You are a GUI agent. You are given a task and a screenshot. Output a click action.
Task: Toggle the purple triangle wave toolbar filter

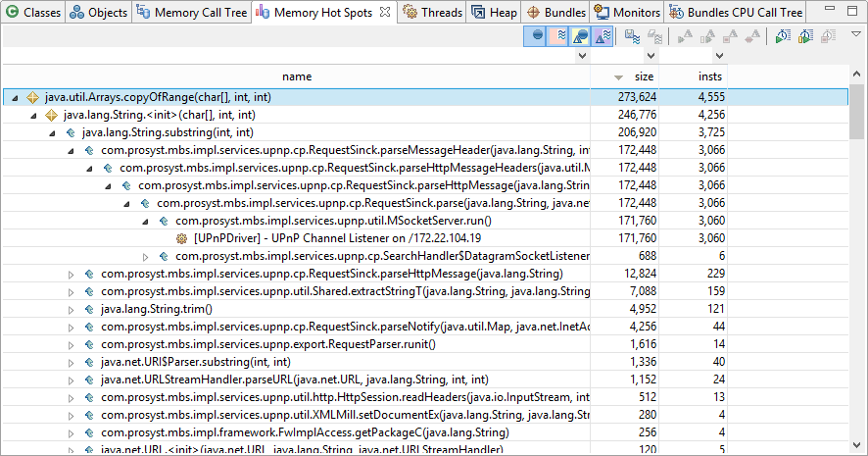603,36
